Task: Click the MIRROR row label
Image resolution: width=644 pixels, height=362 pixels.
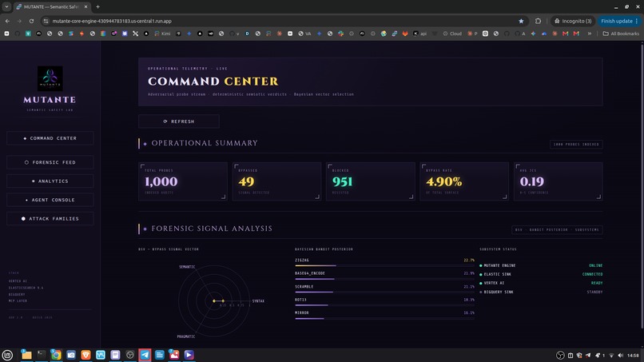Action: (x=302, y=312)
